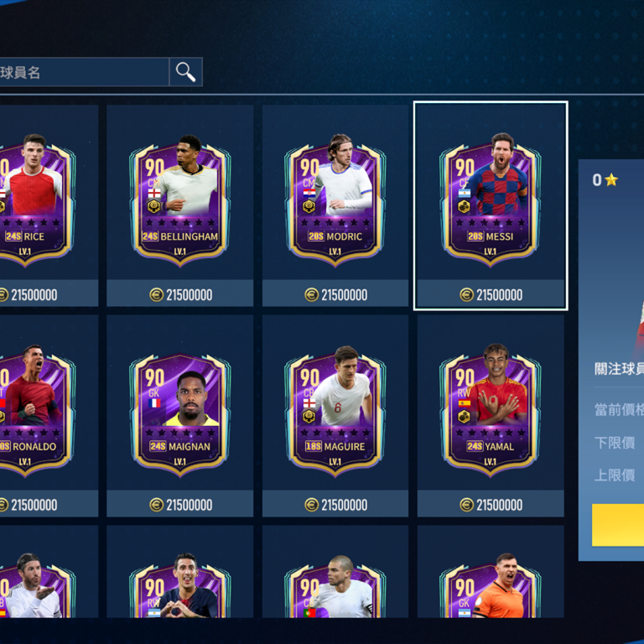Click the chemistry badge on Modric card
This screenshot has width=644, height=644.
(x=309, y=206)
